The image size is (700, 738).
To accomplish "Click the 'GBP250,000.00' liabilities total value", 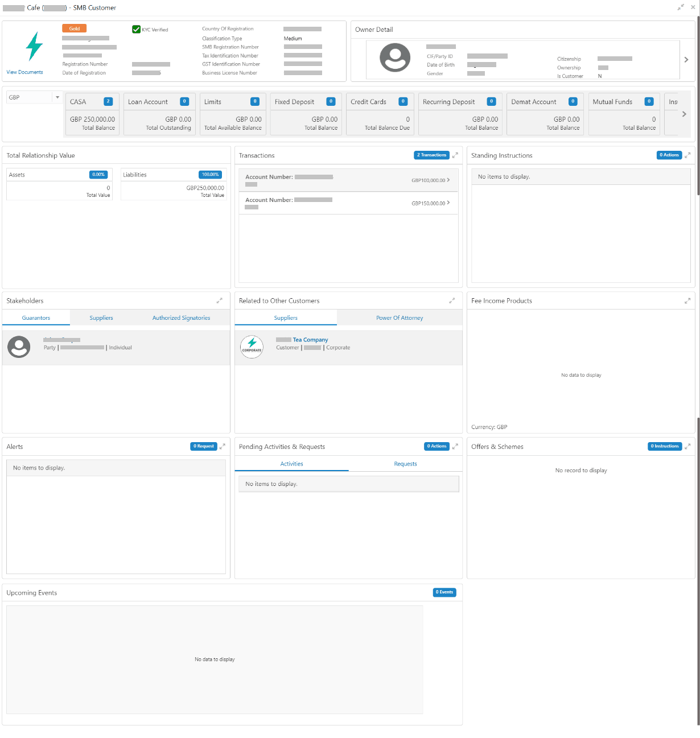I will click(205, 188).
